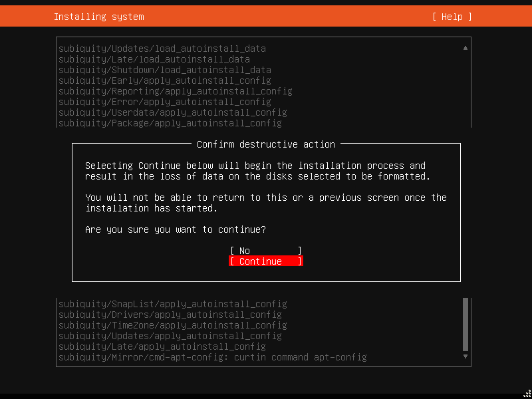Open the Help menu in the header
The height and width of the screenshot is (399, 532).
(452, 17)
